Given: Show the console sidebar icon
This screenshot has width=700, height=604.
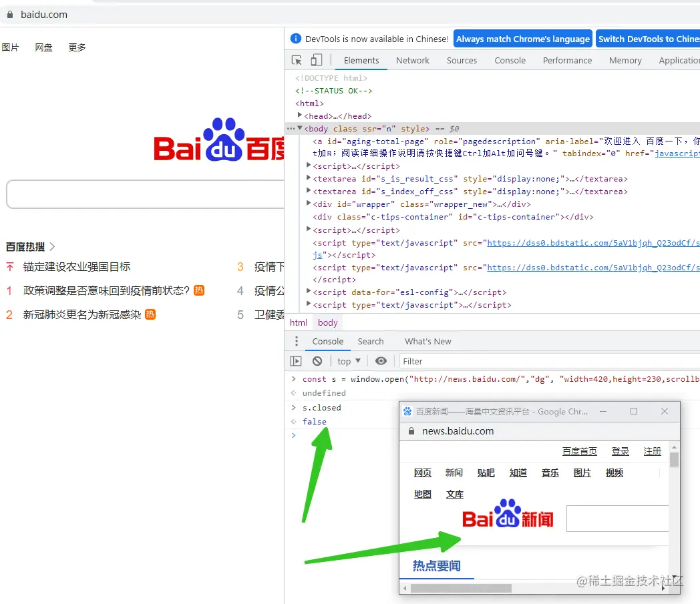Looking at the screenshot, I should [x=296, y=361].
